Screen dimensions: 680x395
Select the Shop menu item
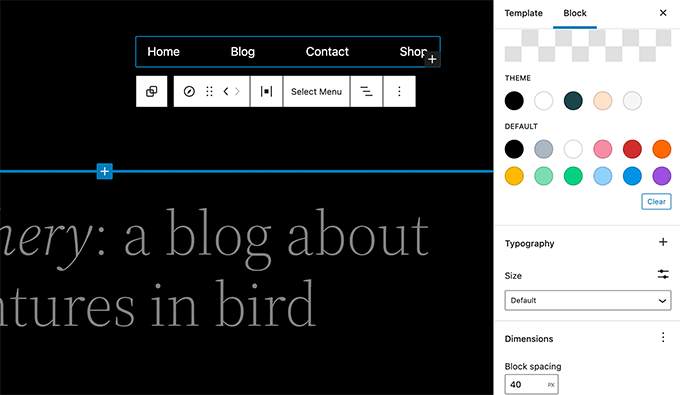point(413,52)
